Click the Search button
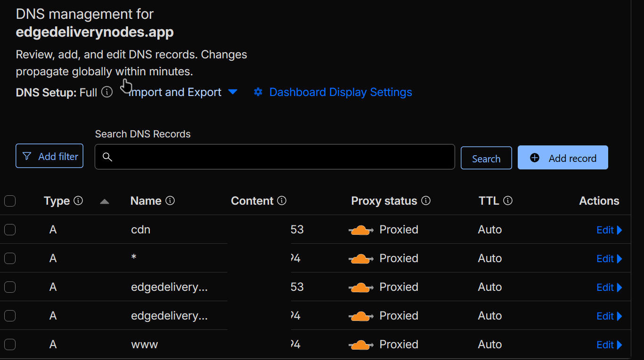This screenshot has width=644, height=360. 486,158
